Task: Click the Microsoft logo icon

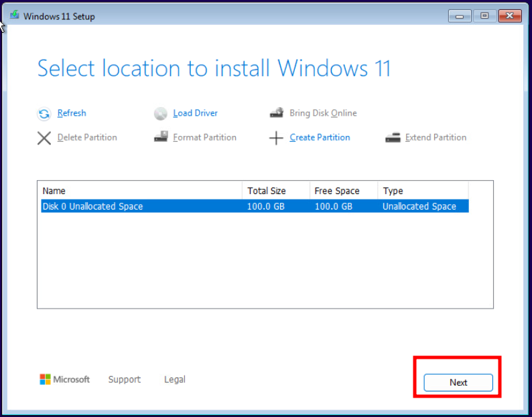Action: [x=45, y=380]
